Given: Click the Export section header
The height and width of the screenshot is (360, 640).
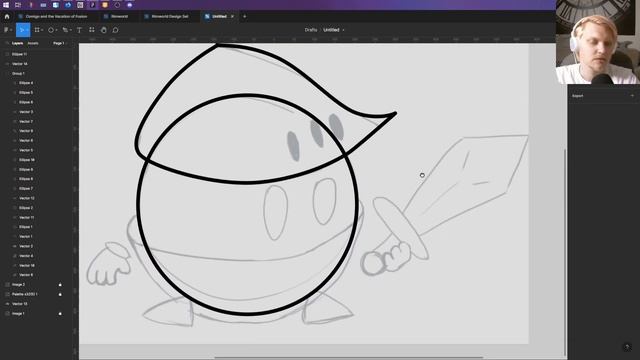Looking at the screenshot, I should 578,96.
